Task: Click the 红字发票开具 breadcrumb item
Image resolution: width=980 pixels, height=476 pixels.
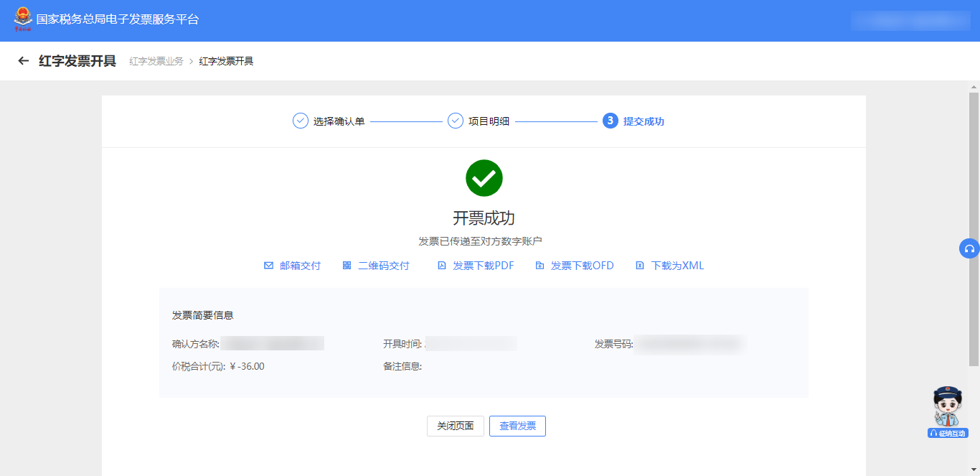Action: point(226,61)
